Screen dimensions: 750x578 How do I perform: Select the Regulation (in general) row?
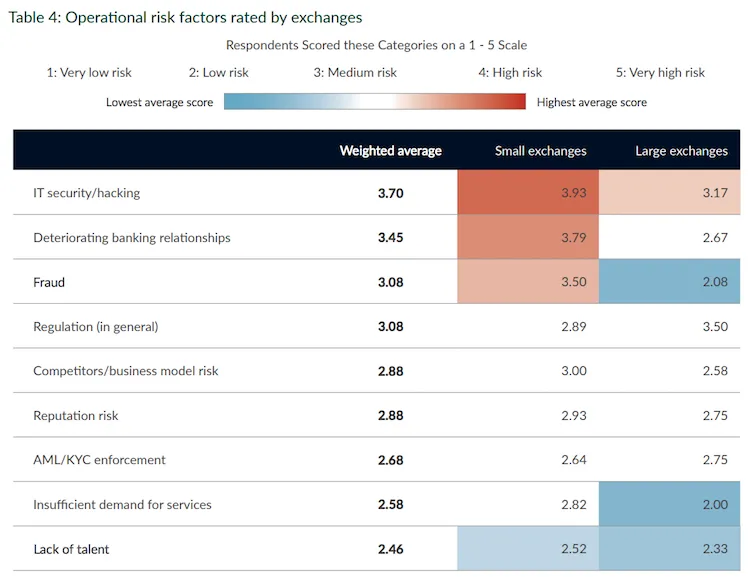point(376,326)
